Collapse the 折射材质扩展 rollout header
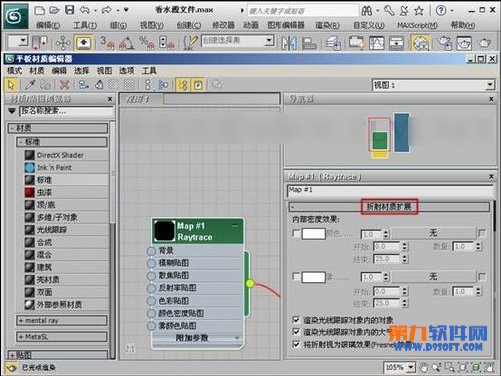 tap(389, 207)
